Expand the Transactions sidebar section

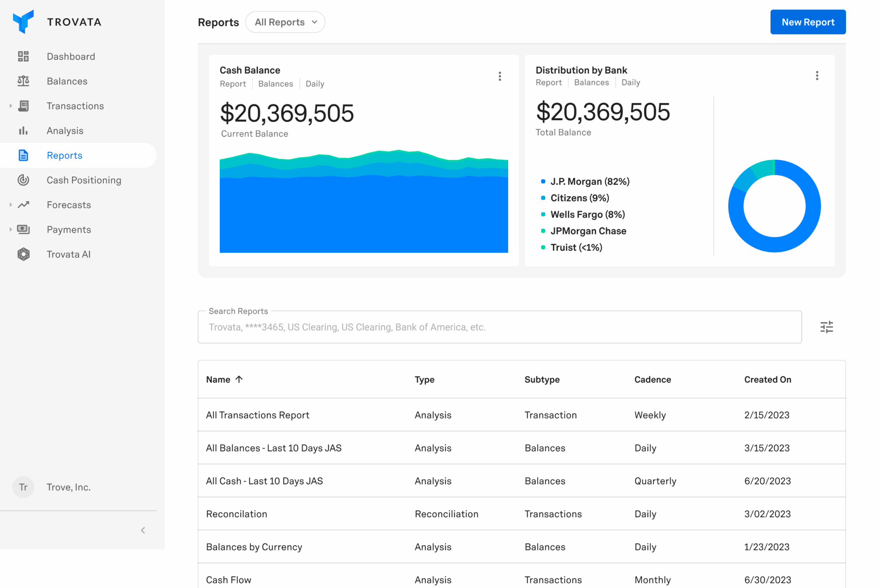[10, 106]
